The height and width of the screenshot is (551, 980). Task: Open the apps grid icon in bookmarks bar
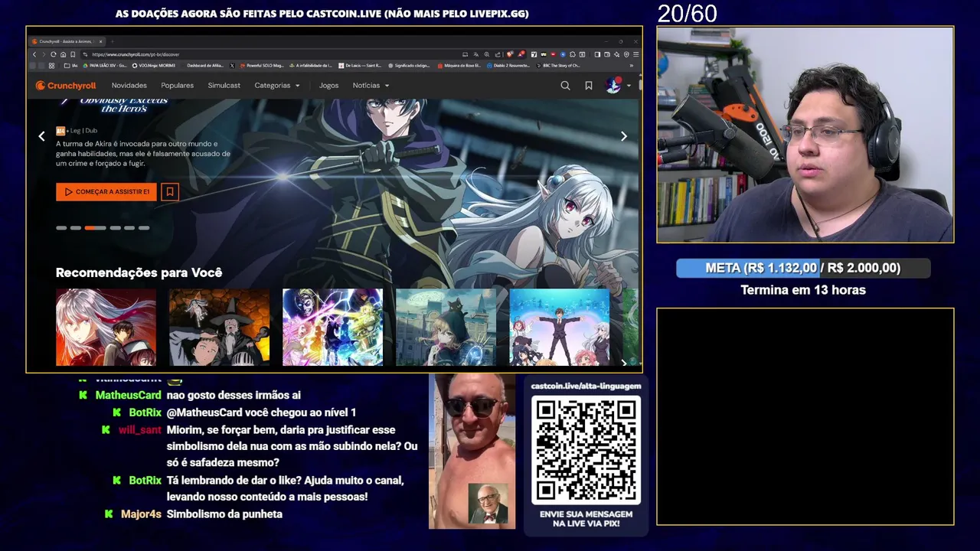pos(51,66)
